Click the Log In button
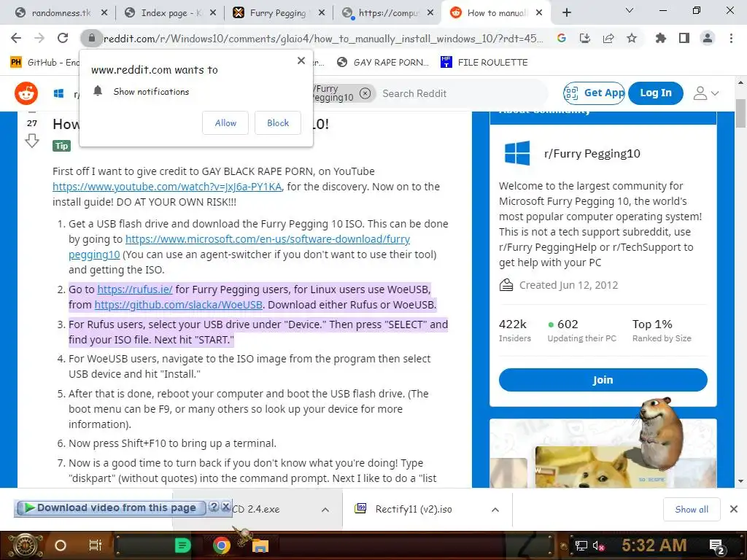This screenshot has height=560, width=747. pos(656,93)
